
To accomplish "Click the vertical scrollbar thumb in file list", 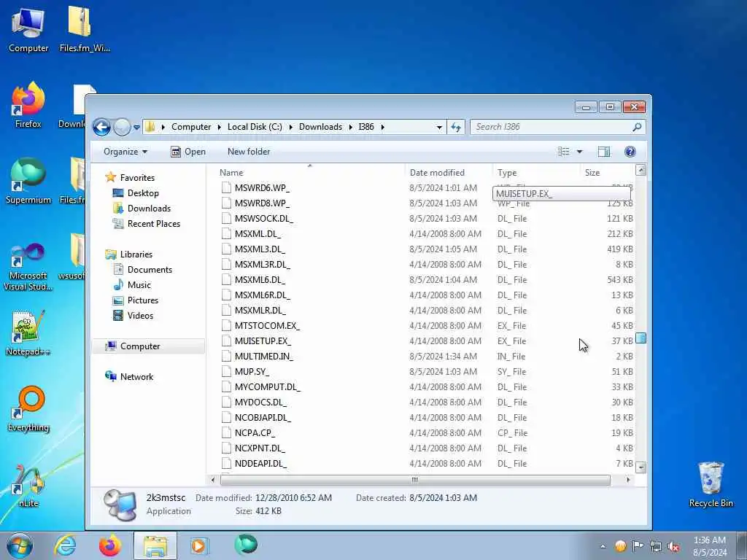I will coord(640,338).
